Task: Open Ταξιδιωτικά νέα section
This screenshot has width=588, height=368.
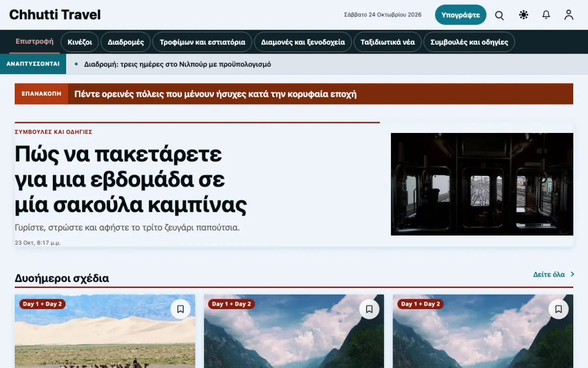Action: coord(388,42)
